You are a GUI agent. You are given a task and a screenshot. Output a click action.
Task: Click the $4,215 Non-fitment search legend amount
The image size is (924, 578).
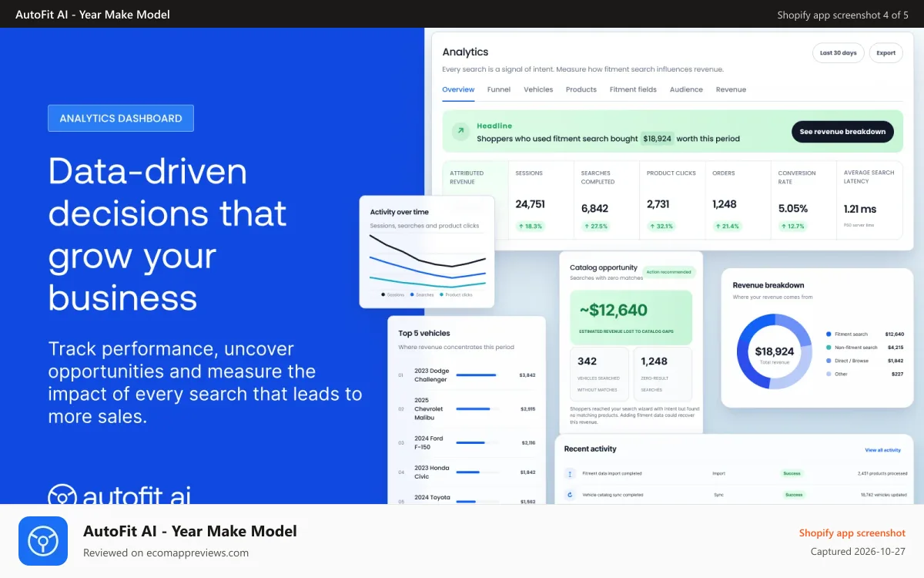(896, 348)
